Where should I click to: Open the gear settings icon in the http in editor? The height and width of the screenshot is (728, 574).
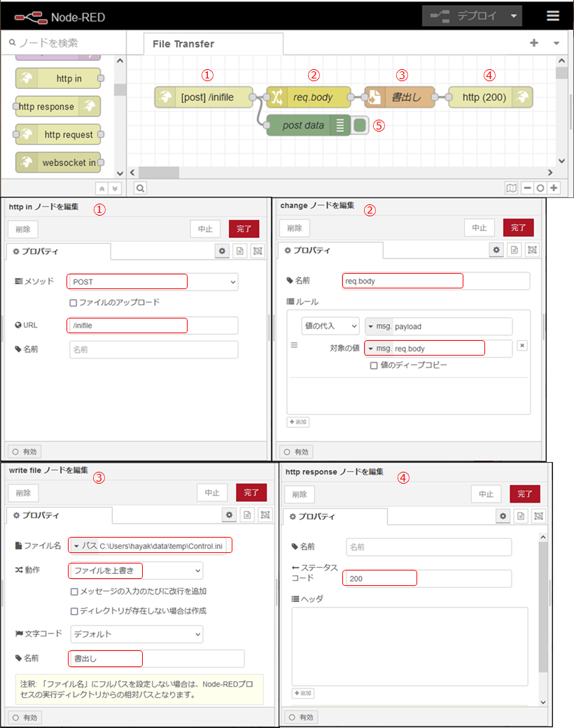[x=222, y=251]
